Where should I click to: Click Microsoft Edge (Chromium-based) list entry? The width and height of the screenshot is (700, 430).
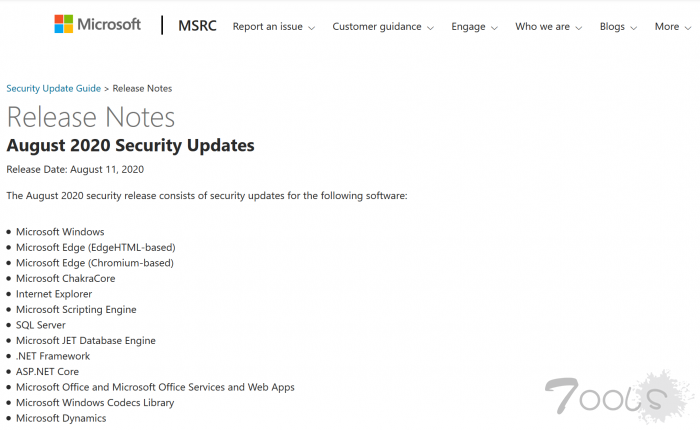point(95,263)
